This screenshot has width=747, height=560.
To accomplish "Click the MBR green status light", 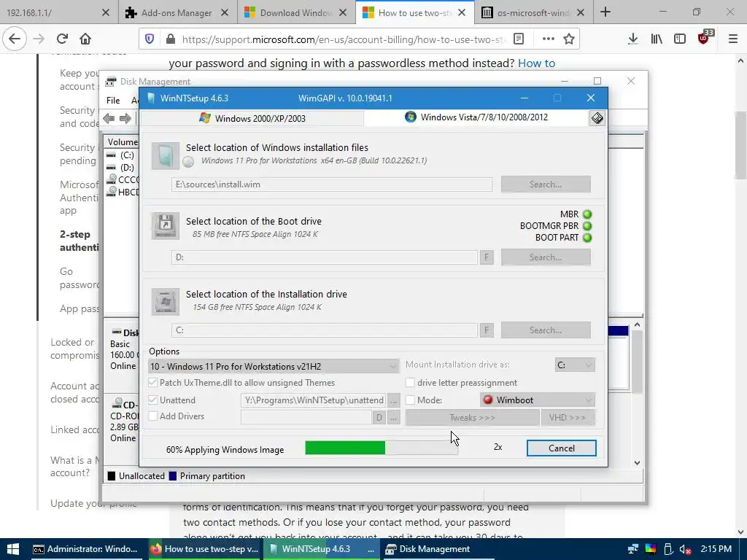I will pyautogui.click(x=587, y=214).
